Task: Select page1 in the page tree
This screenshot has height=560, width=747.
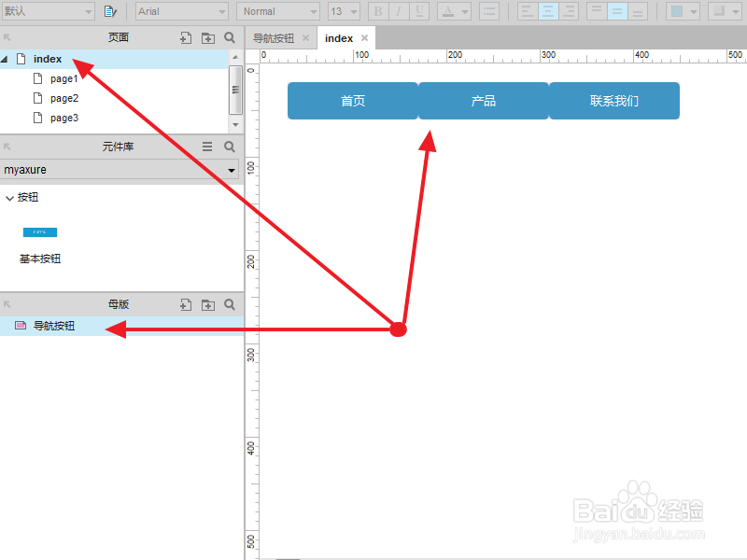Action: [63, 78]
